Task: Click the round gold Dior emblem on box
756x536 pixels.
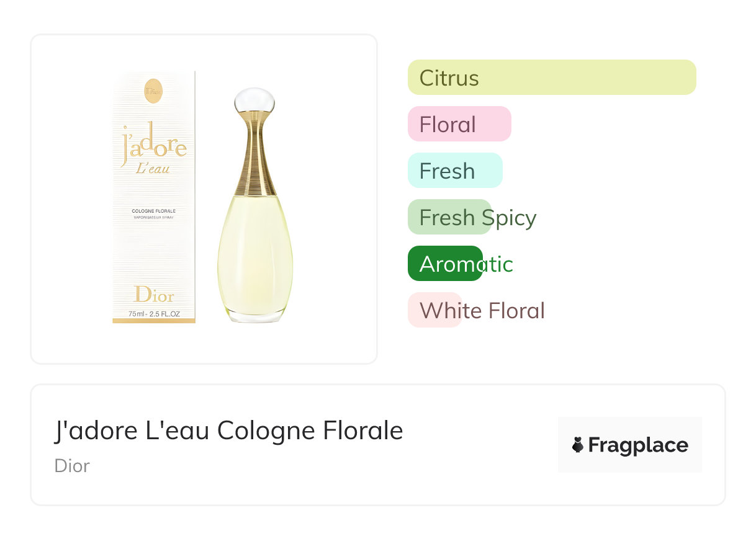Action: (x=153, y=91)
